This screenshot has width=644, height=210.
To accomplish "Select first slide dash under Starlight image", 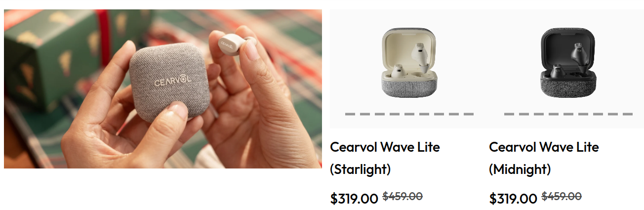I will click(x=350, y=114).
